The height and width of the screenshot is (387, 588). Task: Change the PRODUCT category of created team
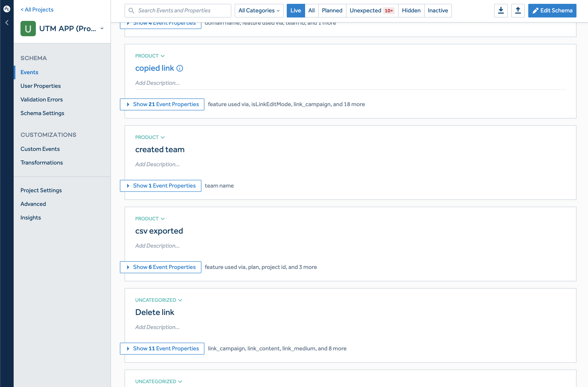click(150, 137)
